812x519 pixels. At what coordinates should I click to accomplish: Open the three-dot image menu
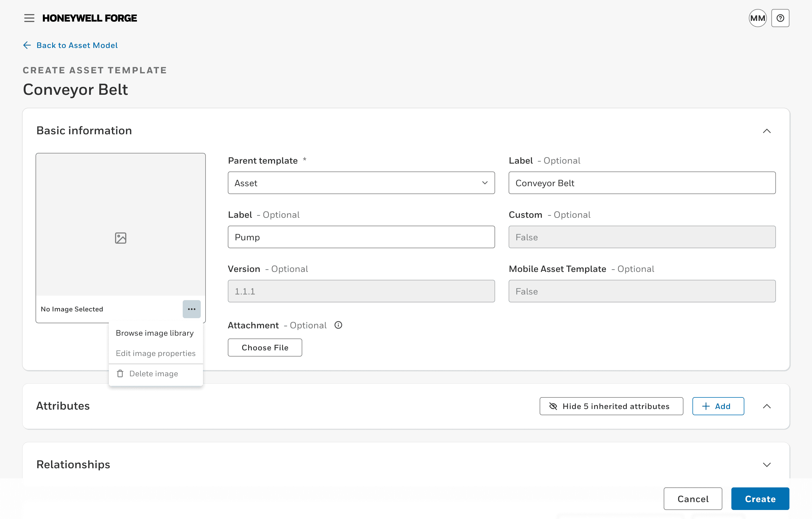click(x=192, y=309)
